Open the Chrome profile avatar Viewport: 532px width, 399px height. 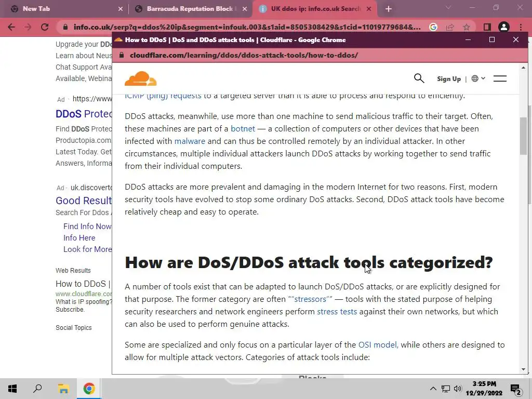click(504, 27)
